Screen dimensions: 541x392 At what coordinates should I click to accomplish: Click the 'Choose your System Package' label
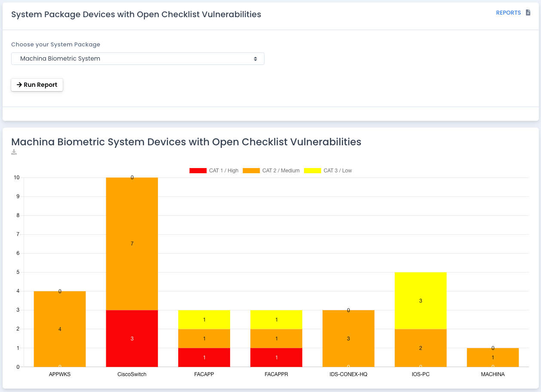point(55,44)
